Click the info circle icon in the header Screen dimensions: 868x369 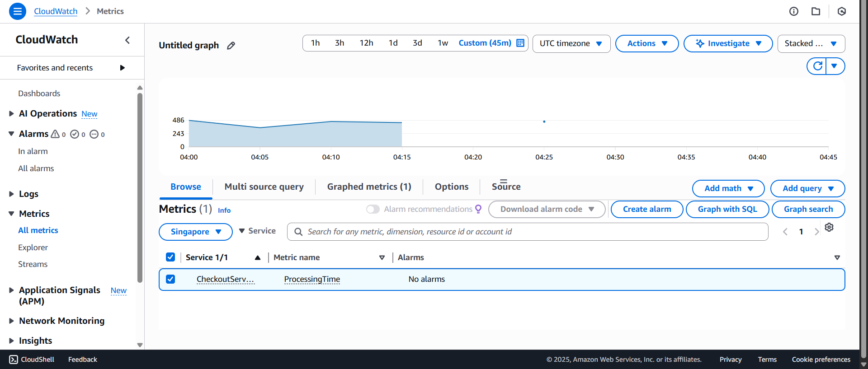[794, 11]
